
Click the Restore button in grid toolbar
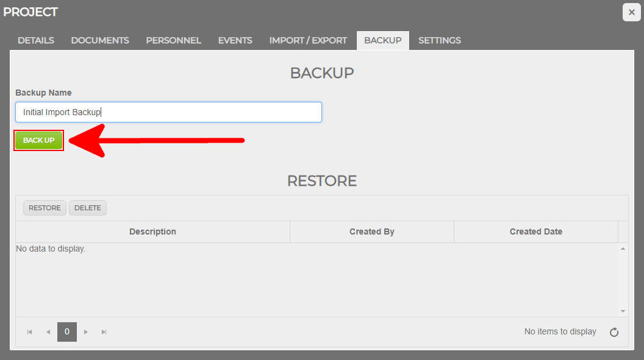[x=45, y=208]
